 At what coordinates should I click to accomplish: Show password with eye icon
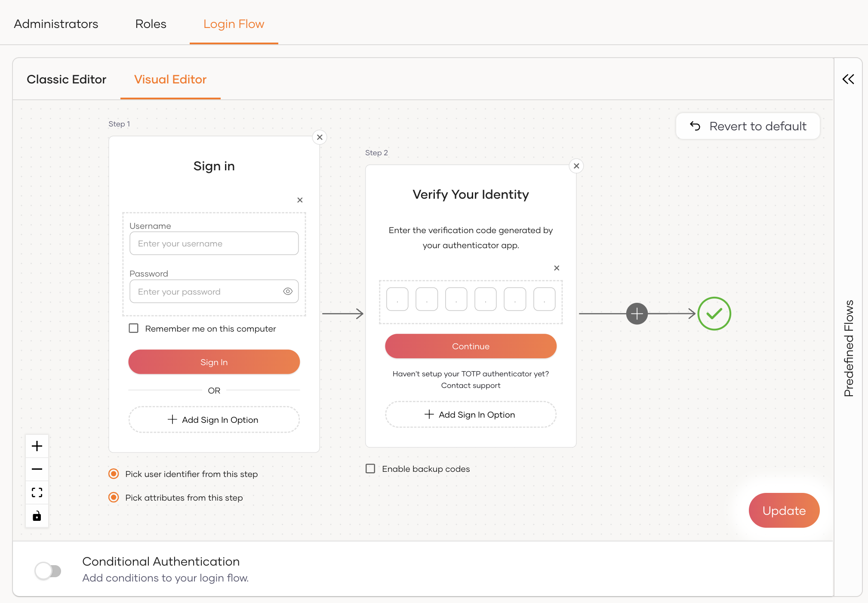click(x=288, y=292)
